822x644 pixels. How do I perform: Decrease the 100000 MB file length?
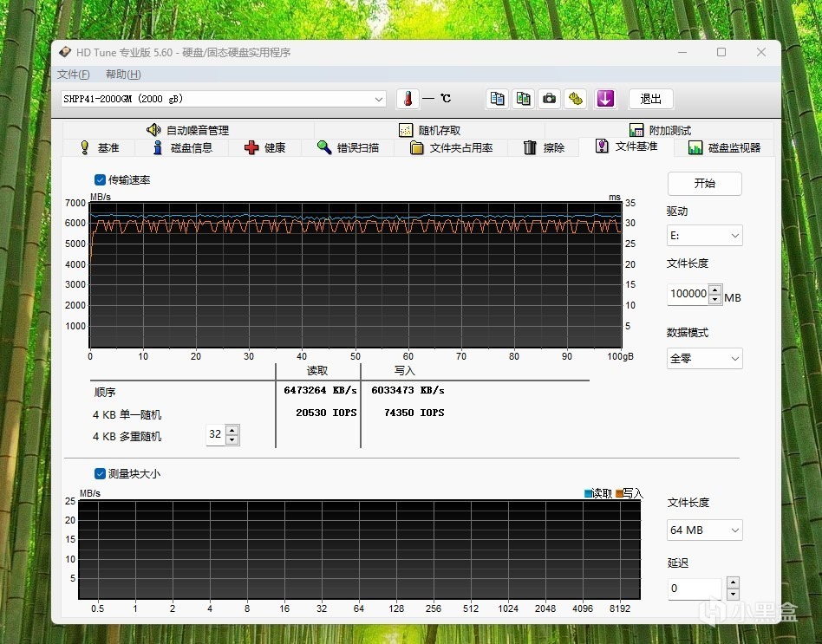(x=715, y=299)
